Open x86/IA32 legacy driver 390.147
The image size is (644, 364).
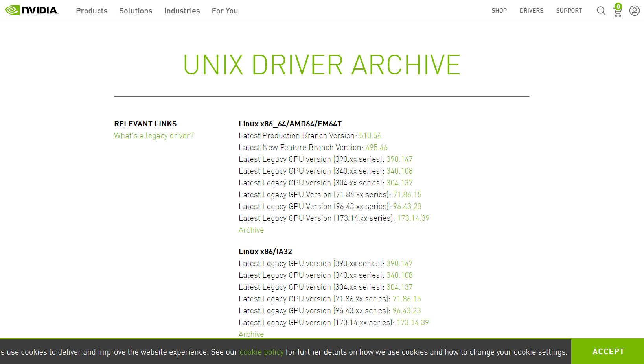coord(399,264)
